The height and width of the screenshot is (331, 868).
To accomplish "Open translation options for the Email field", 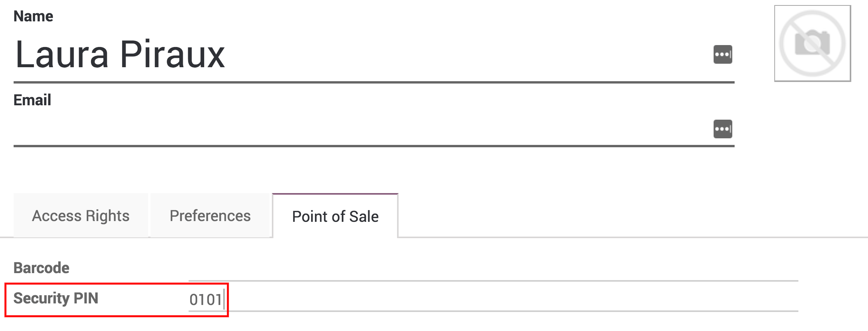I will click(x=723, y=129).
